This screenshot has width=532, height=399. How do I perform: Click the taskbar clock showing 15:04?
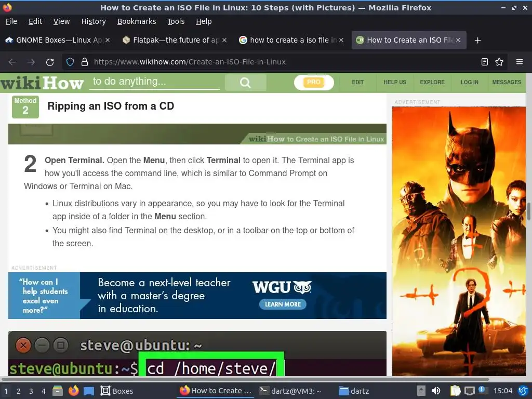pos(502,391)
